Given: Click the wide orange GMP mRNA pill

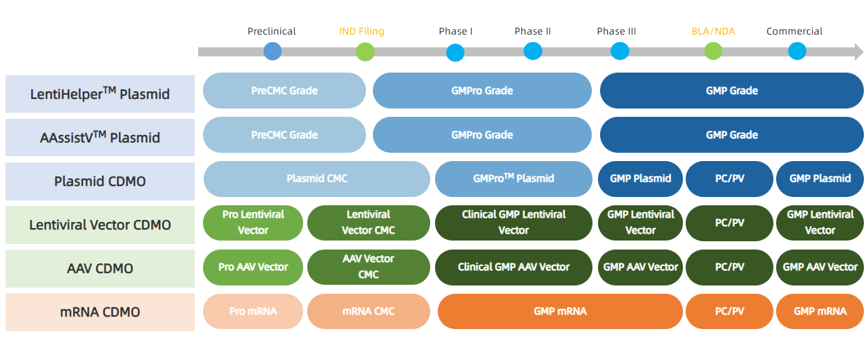Looking at the screenshot, I should 560,311.
